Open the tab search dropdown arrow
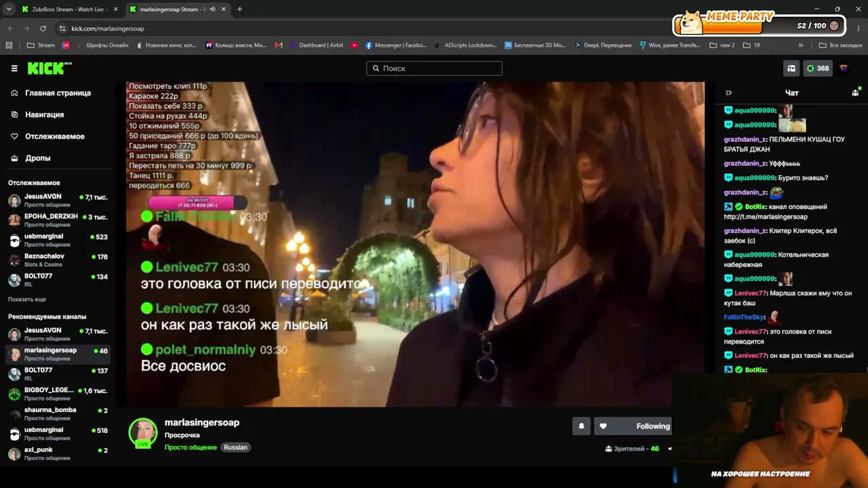The image size is (868, 488). pos(9,9)
